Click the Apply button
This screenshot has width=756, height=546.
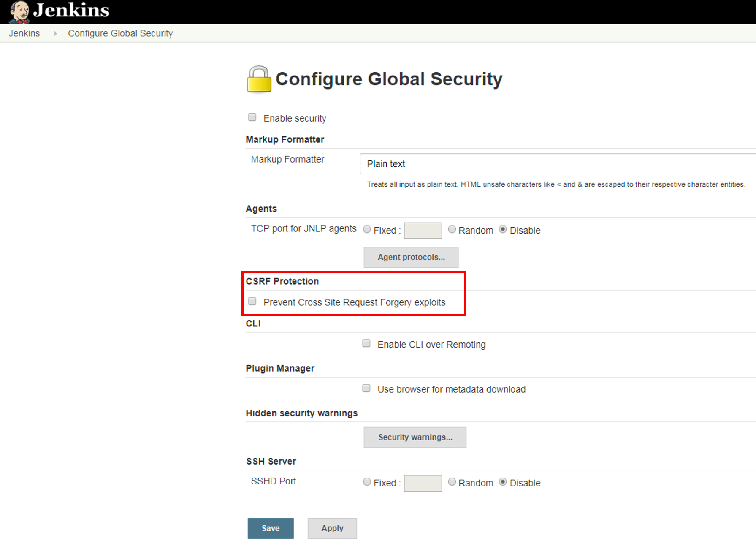click(332, 528)
